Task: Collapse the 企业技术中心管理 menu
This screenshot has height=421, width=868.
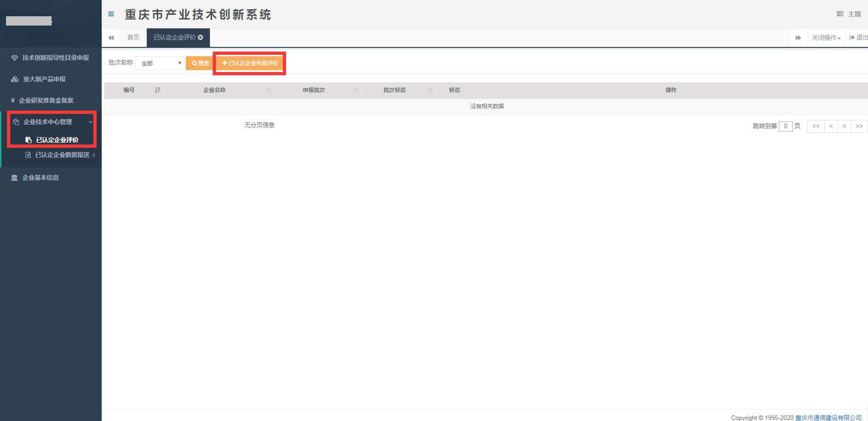Action: click(x=48, y=122)
